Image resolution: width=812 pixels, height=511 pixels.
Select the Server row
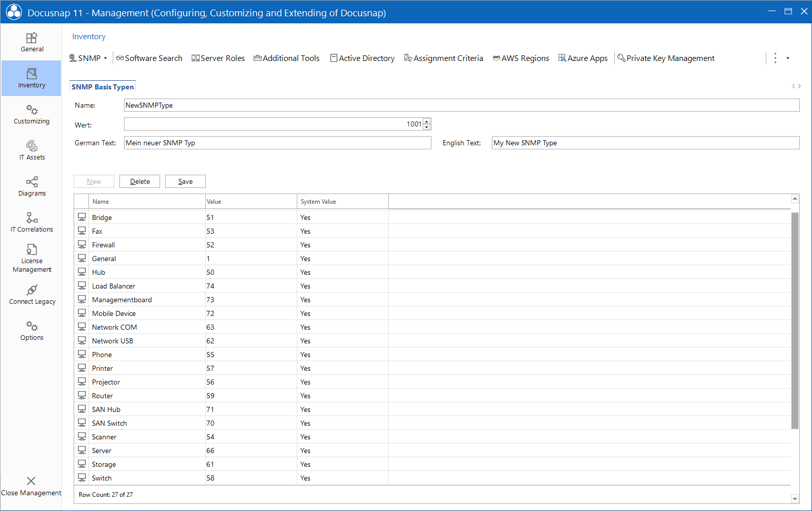pos(432,451)
